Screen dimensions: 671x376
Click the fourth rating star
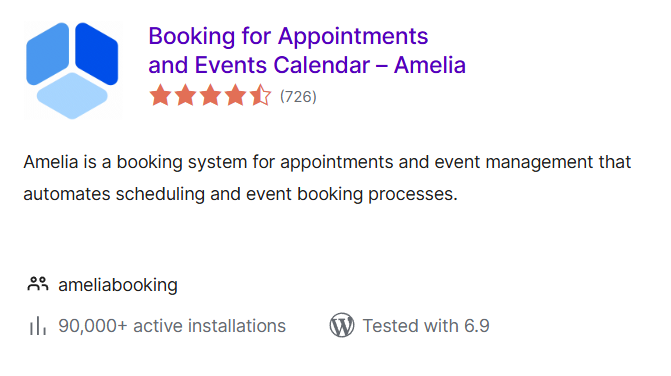pos(235,95)
